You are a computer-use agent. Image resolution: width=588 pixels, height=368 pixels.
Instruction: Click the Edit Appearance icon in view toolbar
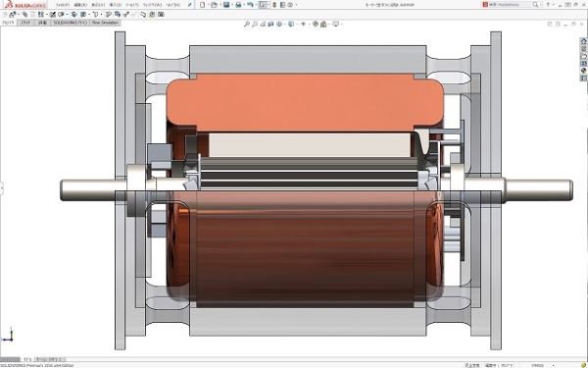[x=316, y=24]
